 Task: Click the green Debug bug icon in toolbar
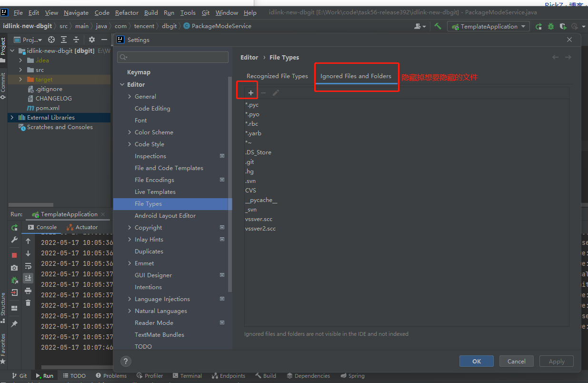coord(551,27)
